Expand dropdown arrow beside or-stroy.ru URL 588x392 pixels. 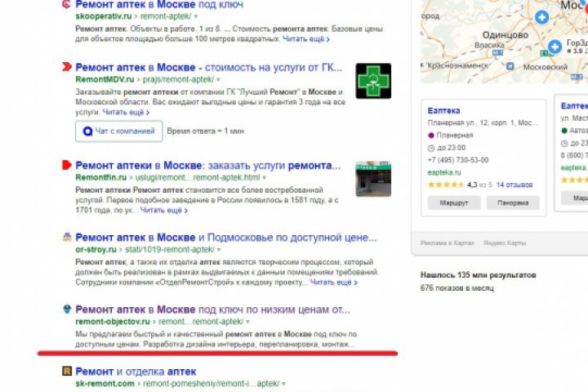(x=219, y=249)
